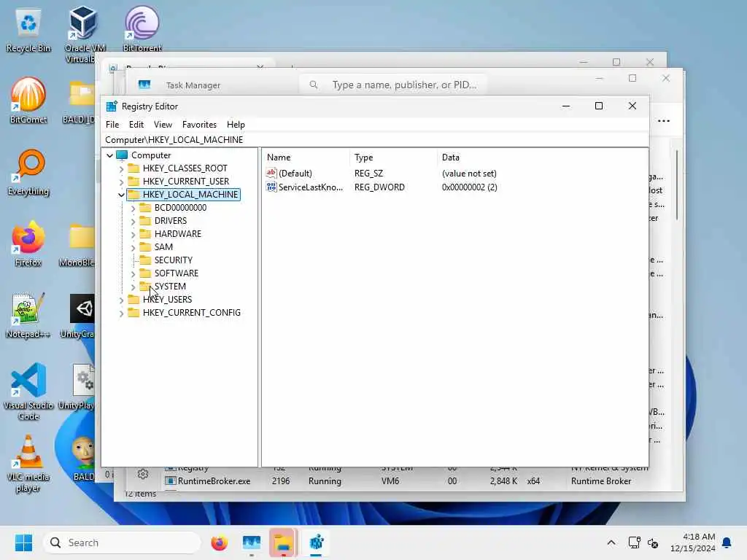Image resolution: width=747 pixels, height=560 pixels.
Task: Show hidden system tray icons
Action: (x=611, y=542)
